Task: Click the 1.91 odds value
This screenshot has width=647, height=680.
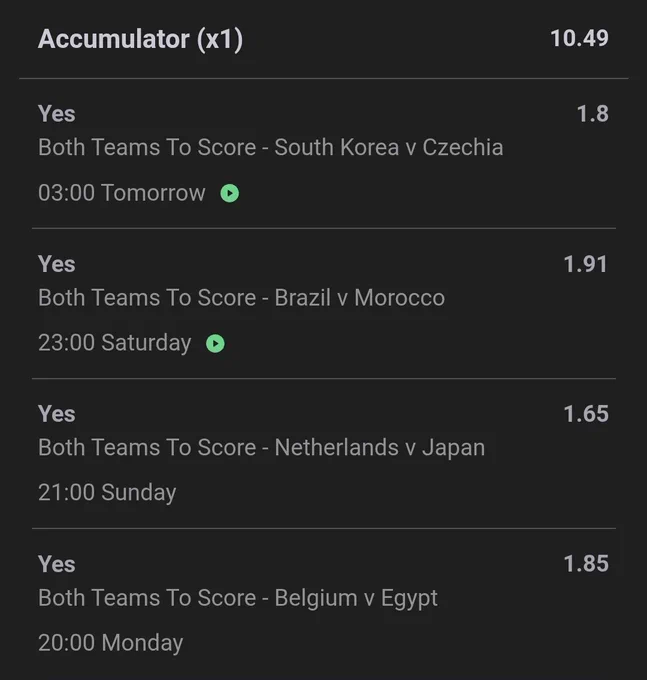Action: pos(585,264)
